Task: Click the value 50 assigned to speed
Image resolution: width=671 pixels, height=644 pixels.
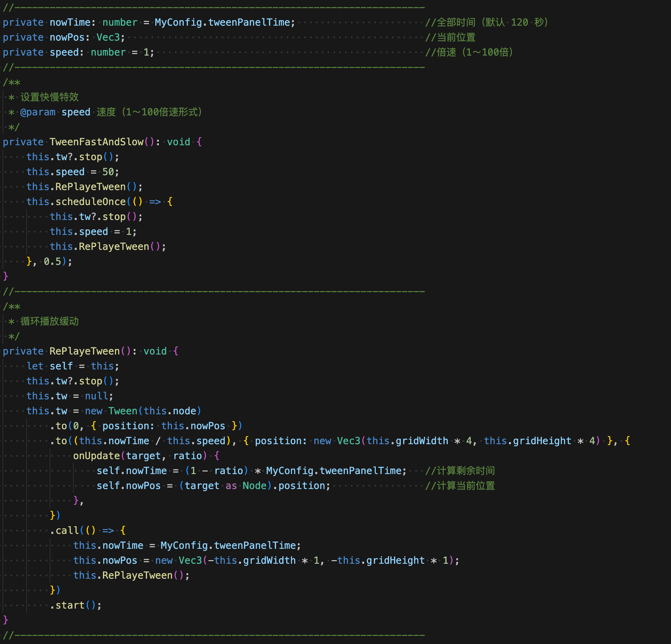Action: coord(108,172)
